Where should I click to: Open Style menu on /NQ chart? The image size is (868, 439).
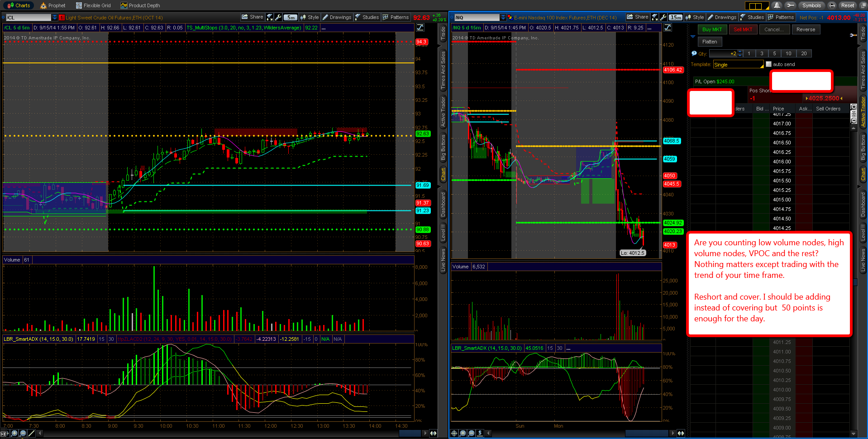(695, 17)
